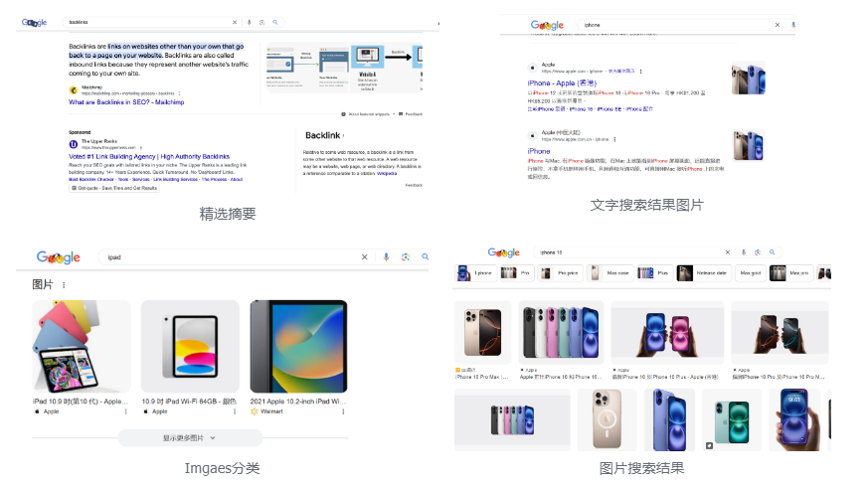This screenshot has height=488, width=868.
Task: Open the 'iPad 10.9 吋(第10 代) - Apple' image
Action: (82, 346)
